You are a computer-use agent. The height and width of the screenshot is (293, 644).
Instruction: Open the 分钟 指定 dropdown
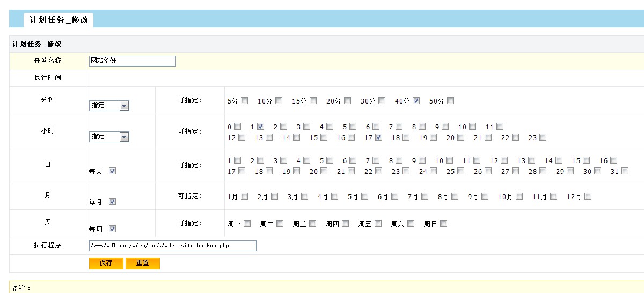pyautogui.click(x=109, y=106)
